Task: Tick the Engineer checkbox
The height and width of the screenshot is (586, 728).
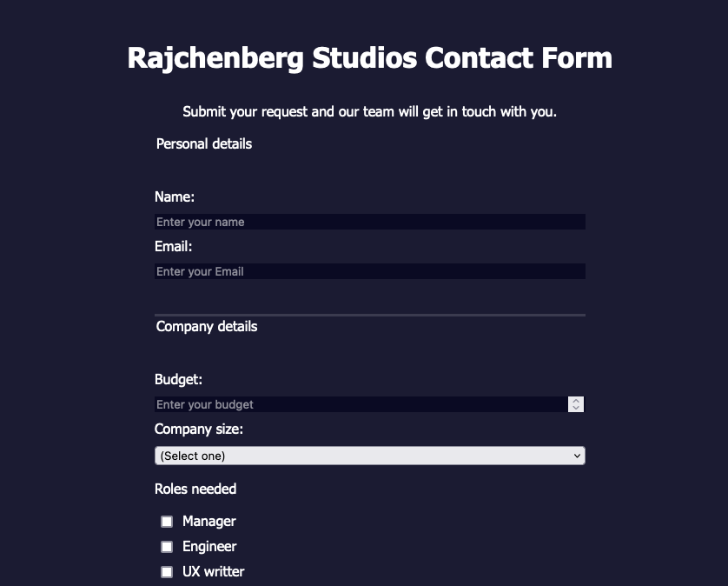Action: (x=167, y=547)
